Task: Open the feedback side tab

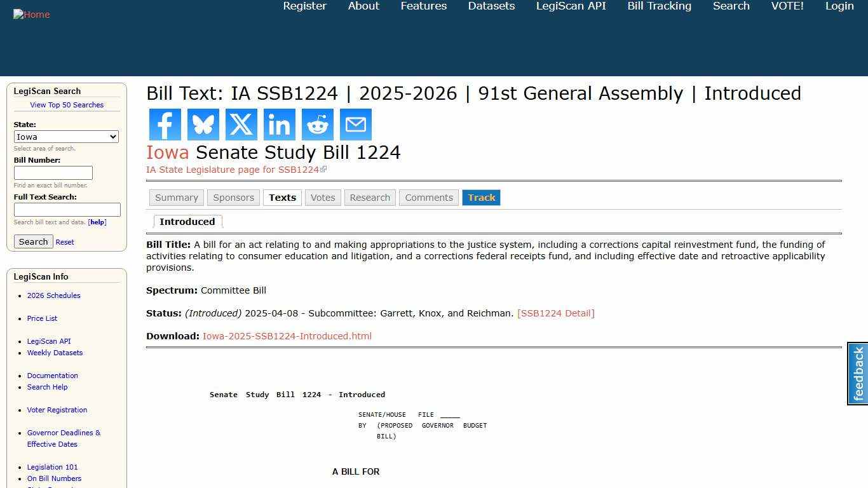Action: (x=857, y=373)
